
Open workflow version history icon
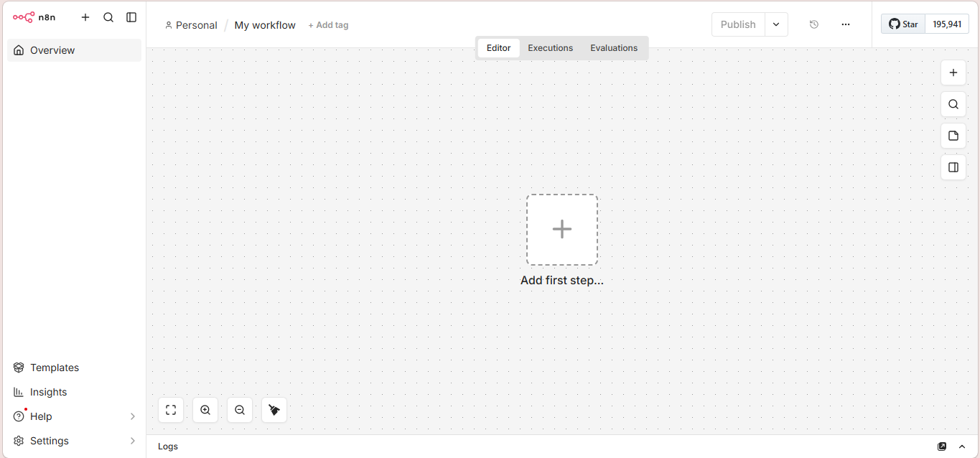click(814, 24)
